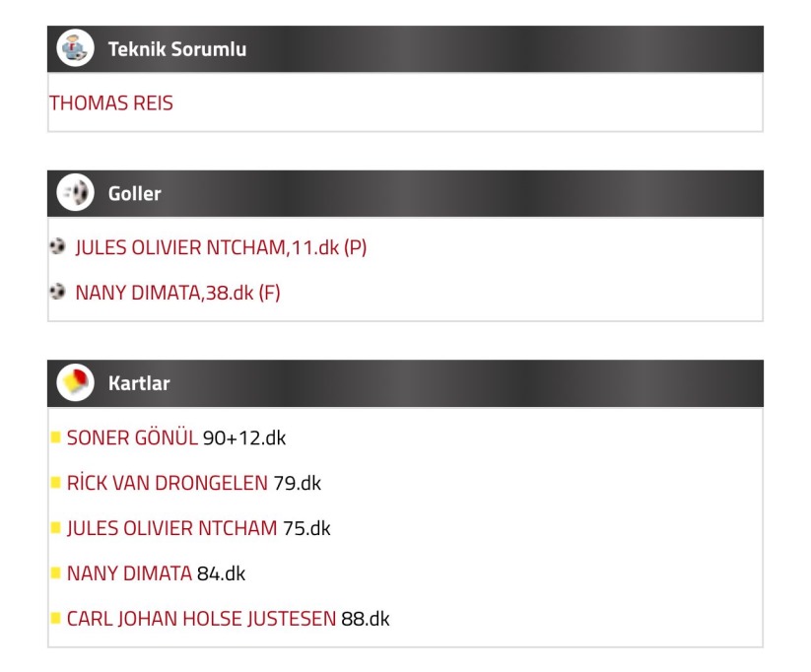
Task: Click the red and yellow cards icon
Action: [x=76, y=383]
